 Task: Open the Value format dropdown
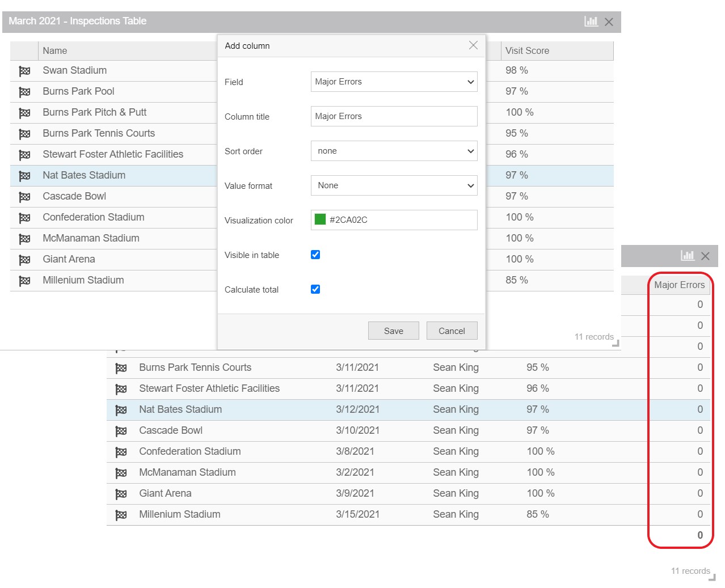point(394,185)
